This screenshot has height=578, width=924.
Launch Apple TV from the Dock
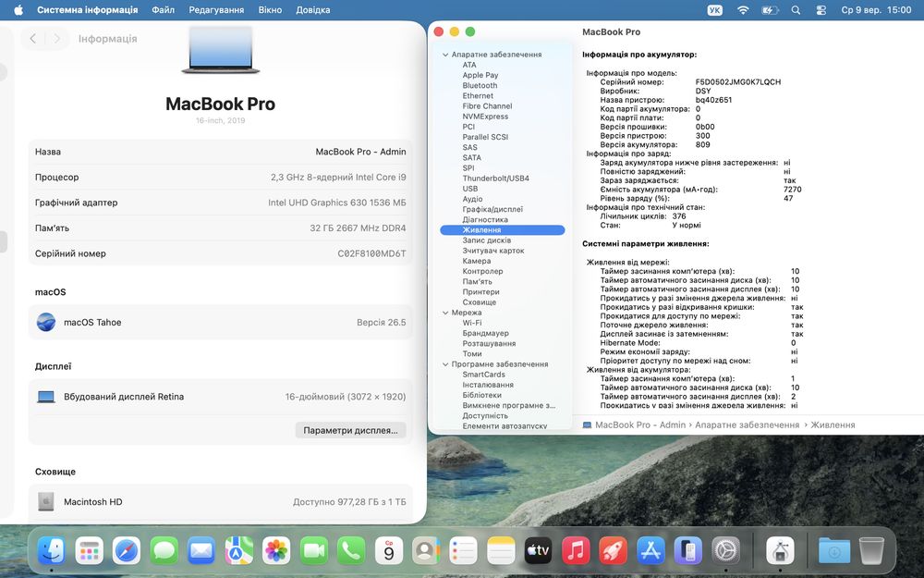pos(539,551)
